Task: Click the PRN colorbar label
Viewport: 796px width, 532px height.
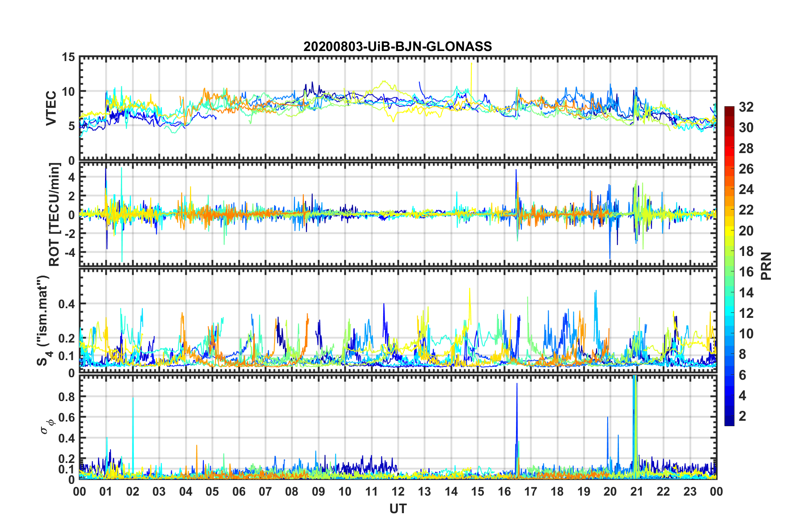Action: [766, 266]
